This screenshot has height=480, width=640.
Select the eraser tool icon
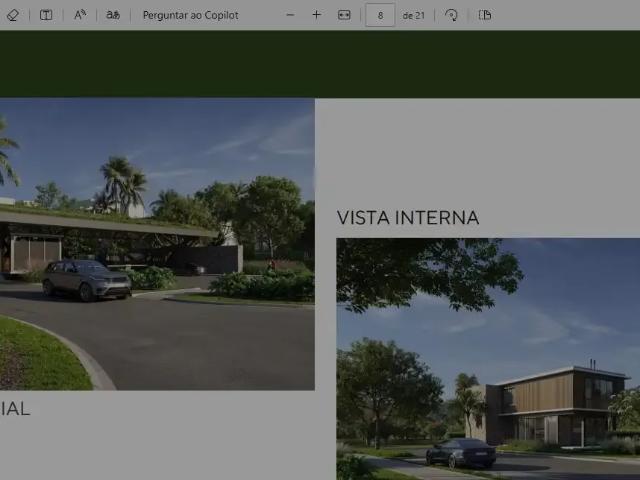click(13, 16)
